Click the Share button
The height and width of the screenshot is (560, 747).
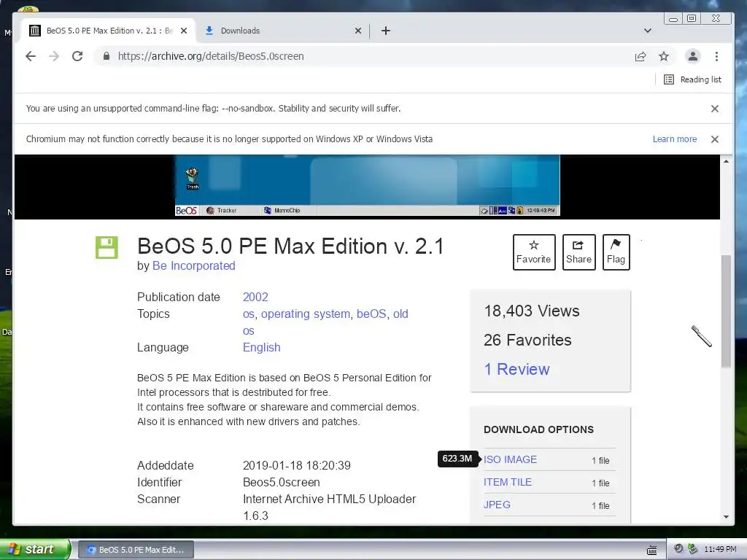pyautogui.click(x=578, y=252)
